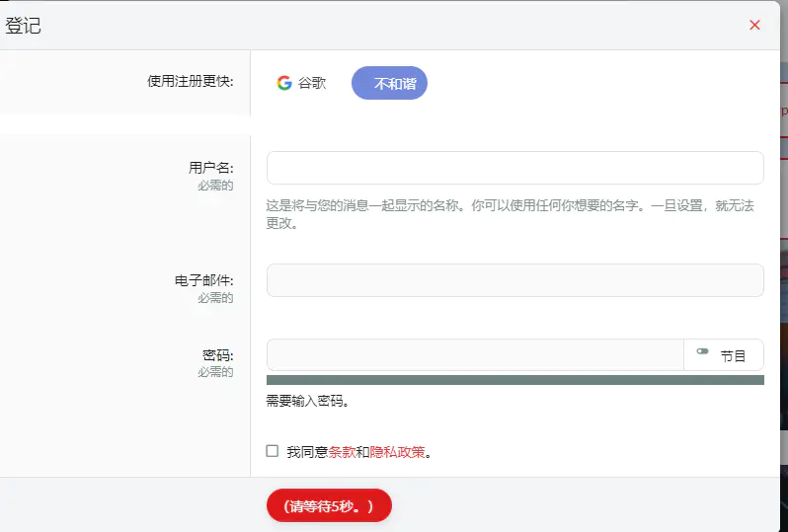Close the 登记 registration dialog
This screenshot has height=532, width=788.
pyautogui.click(x=754, y=26)
